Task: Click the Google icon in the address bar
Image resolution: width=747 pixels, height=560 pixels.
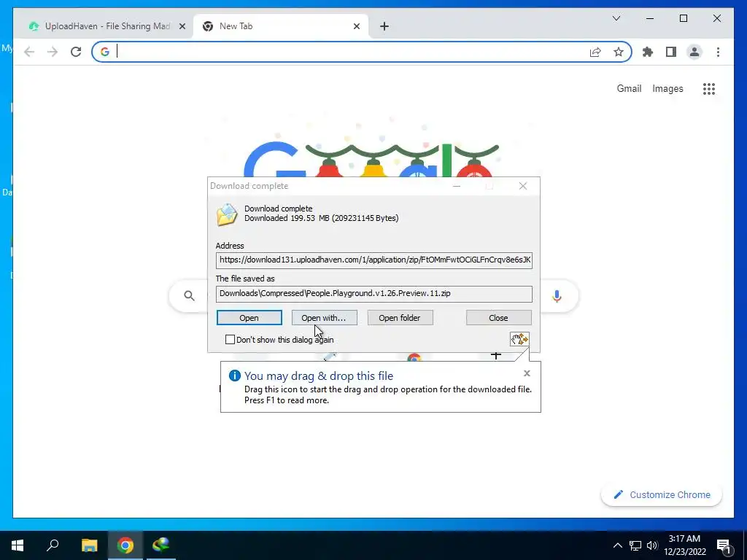Action: pos(105,52)
